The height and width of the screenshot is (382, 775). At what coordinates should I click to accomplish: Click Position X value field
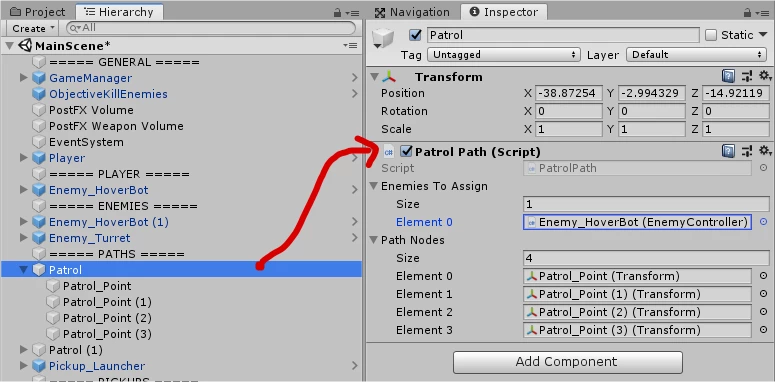[x=568, y=93]
